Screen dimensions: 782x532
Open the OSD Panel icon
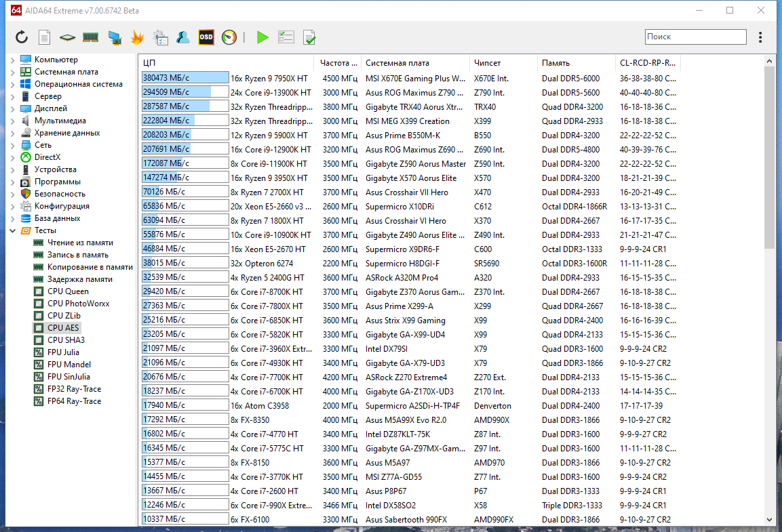tap(206, 37)
